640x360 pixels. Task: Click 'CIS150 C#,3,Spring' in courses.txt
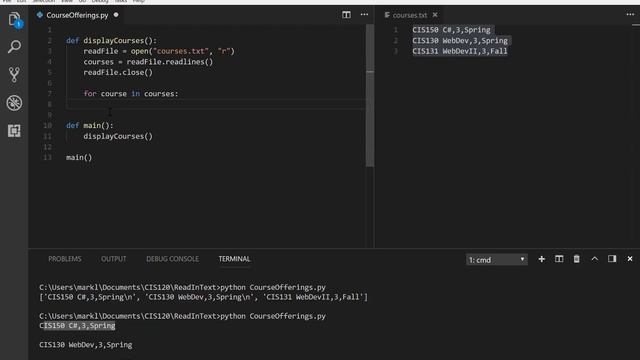coord(451,30)
